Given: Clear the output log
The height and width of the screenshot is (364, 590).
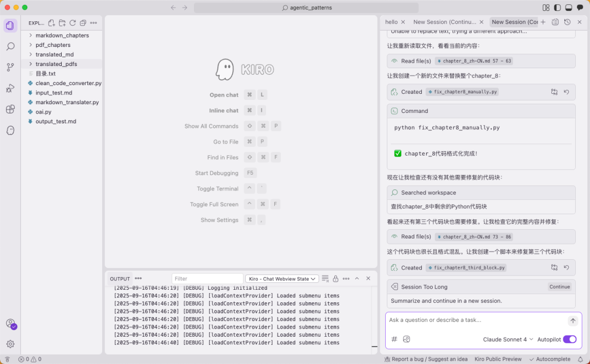Looking at the screenshot, I should [325, 279].
